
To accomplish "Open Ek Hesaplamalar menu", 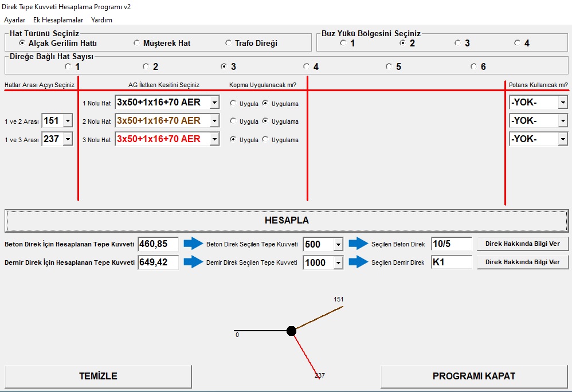I will (58, 20).
